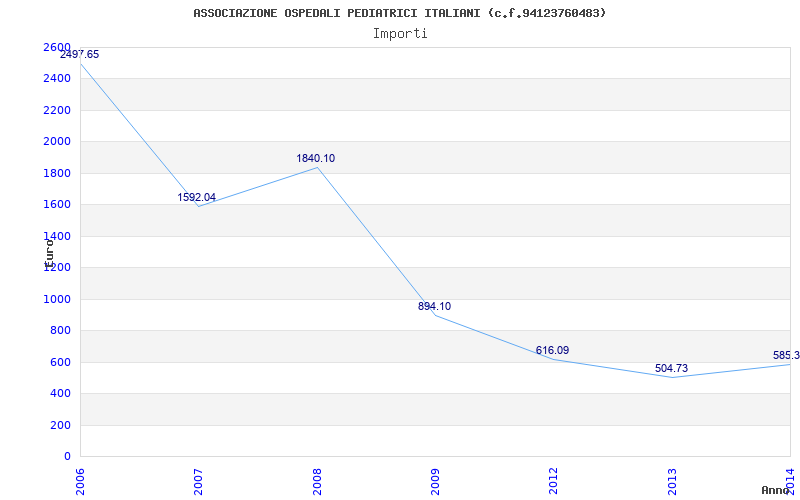This screenshot has width=800, height=500.
Task: Click the 800 y-axis tick label
Action: (x=60, y=331)
